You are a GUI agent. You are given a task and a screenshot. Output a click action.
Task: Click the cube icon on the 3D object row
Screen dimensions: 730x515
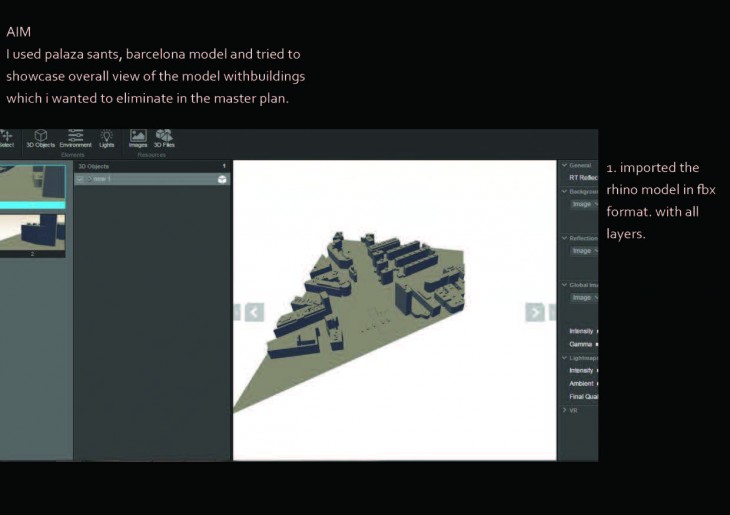[222, 179]
